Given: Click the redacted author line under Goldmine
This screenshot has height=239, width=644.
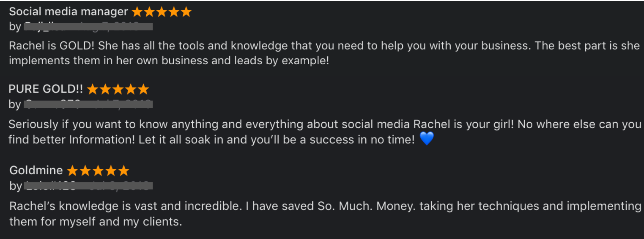Looking at the screenshot, I should 81,185.
